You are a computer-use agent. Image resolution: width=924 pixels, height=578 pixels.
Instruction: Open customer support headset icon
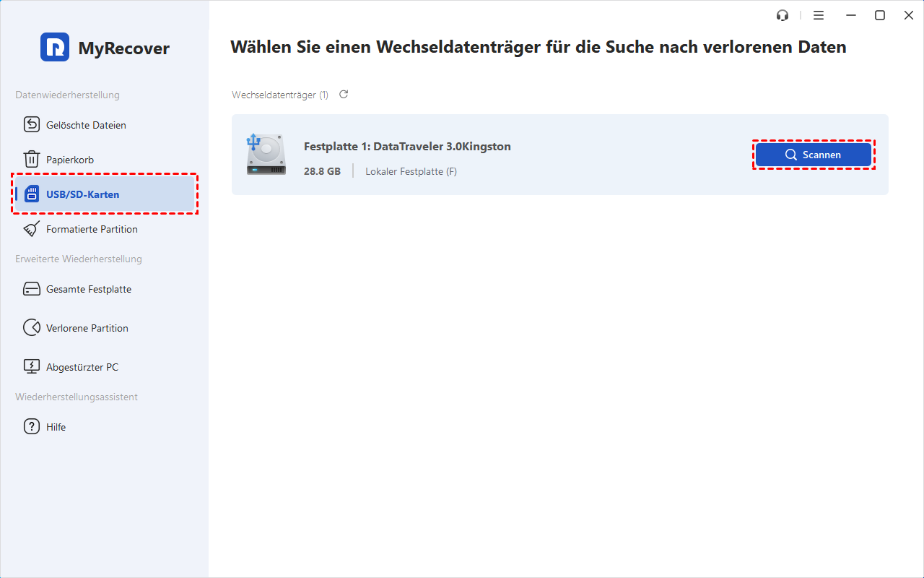782,15
